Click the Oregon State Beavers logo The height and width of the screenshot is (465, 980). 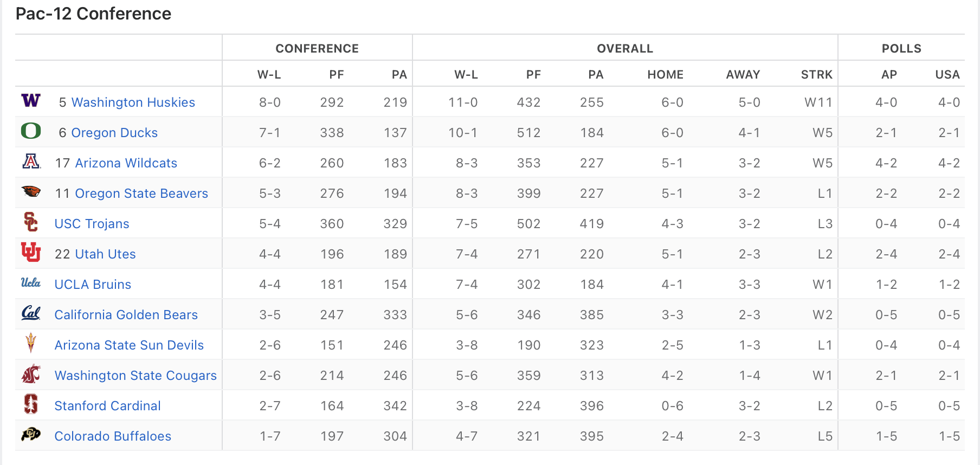[31, 191]
